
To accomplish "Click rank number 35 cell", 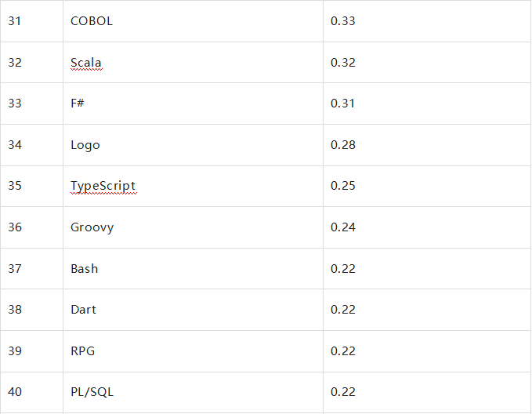I will pos(31,186).
